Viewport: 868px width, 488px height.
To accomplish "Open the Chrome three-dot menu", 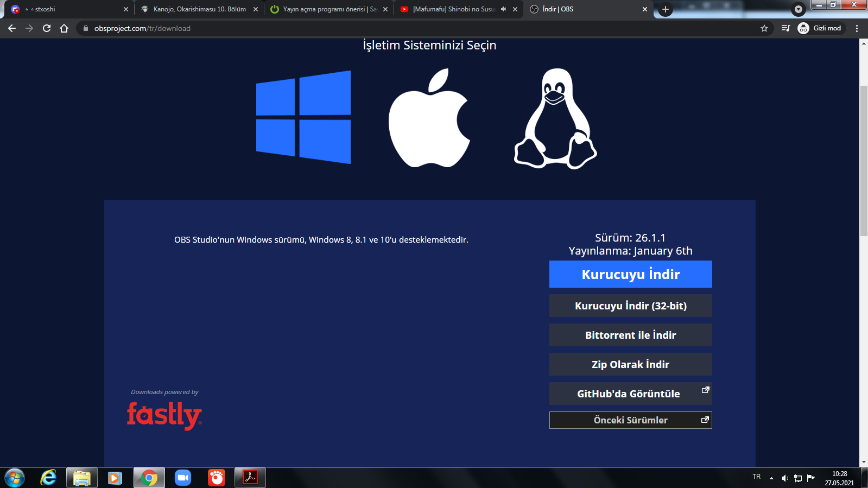I will 857,28.
